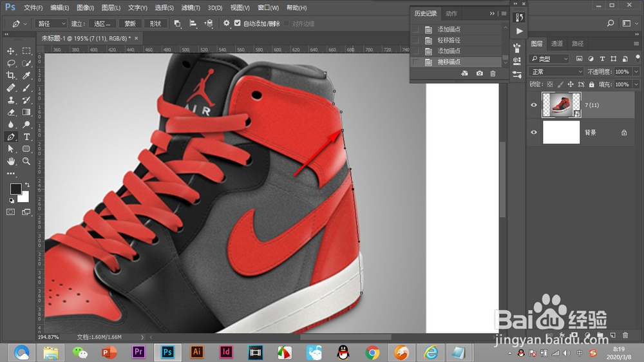
Task: Switch to 通道 tab
Action: pos(556,44)
